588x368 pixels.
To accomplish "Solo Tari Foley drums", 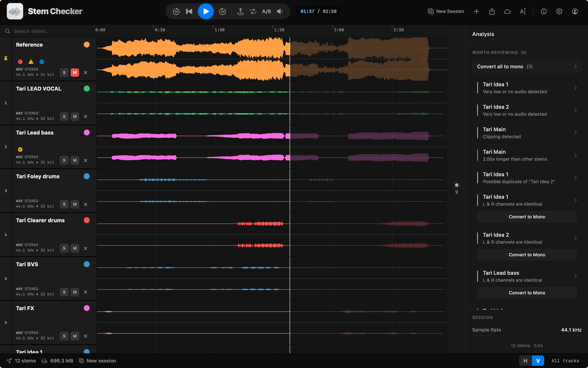I will coord(64,204).
